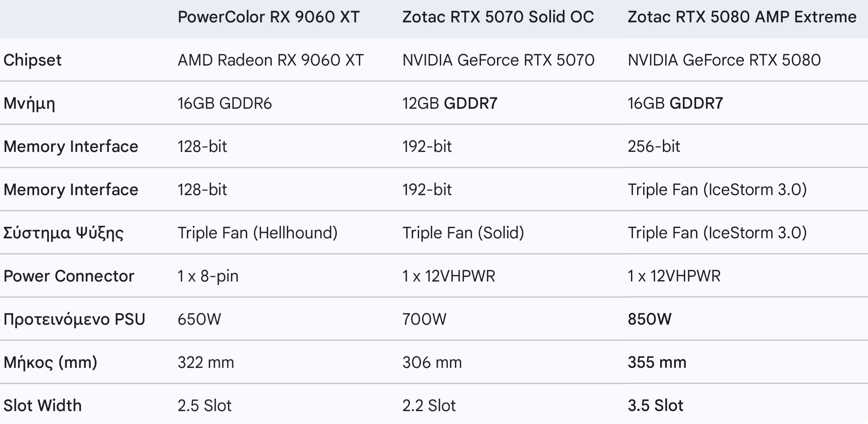Image resolution: width=868 pixels, height=424 pixels.
Task: Click the Zotac RTX 5080 AMP Extreme header
Action: tap(742, 17)
